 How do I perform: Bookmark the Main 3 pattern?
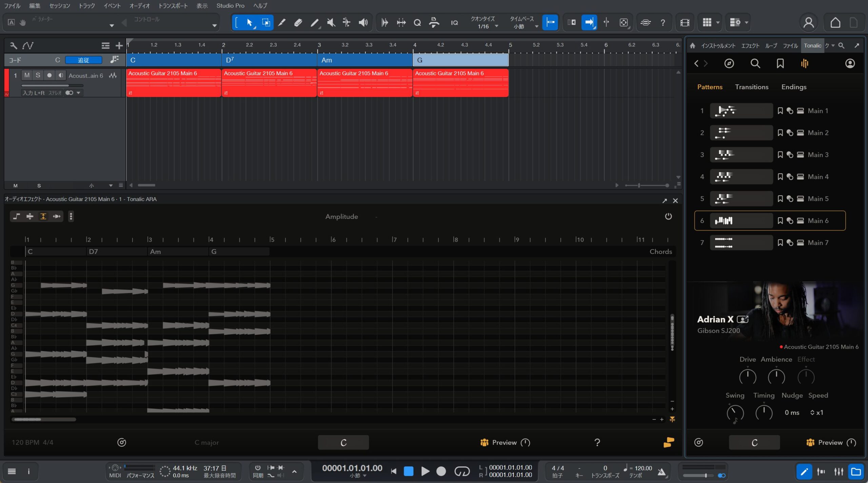780,155
